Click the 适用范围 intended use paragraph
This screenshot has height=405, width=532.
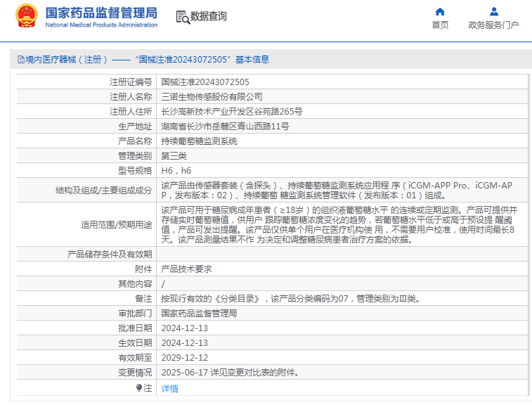339,225
